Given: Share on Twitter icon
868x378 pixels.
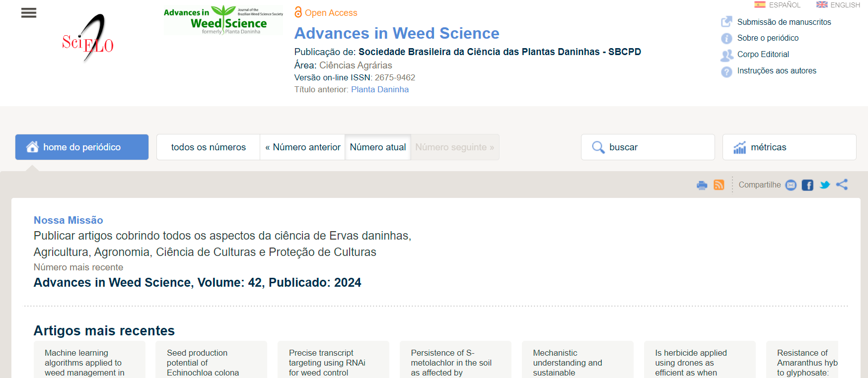Looking at the screenshot, I should tap(825, 185).
